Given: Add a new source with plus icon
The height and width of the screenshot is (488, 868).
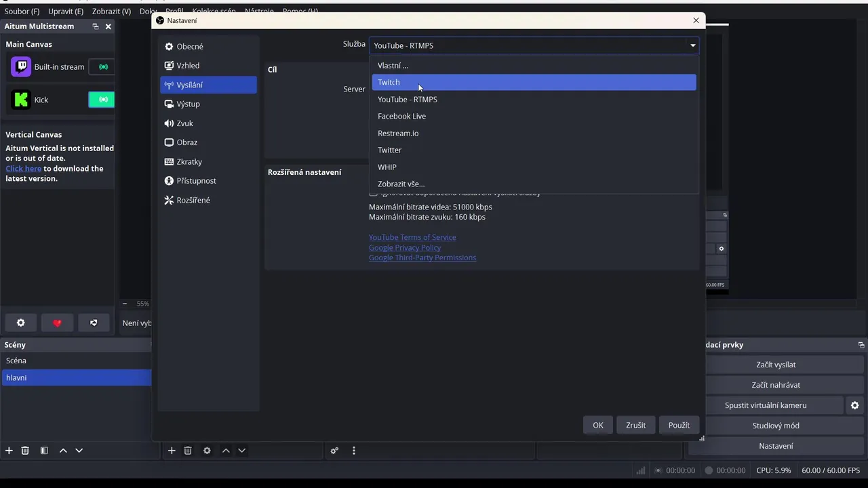Looking at the screenshot, I should (172, 451).
